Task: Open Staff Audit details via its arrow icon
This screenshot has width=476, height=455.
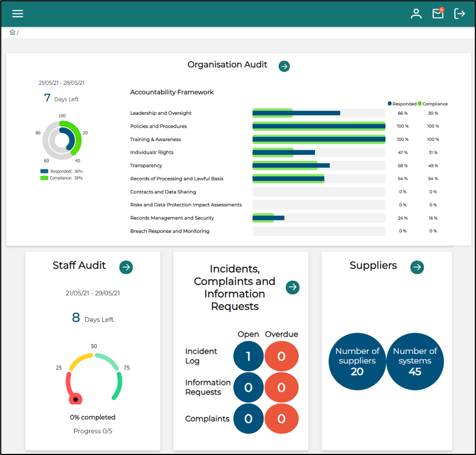Action: click(x=126, y=267)
